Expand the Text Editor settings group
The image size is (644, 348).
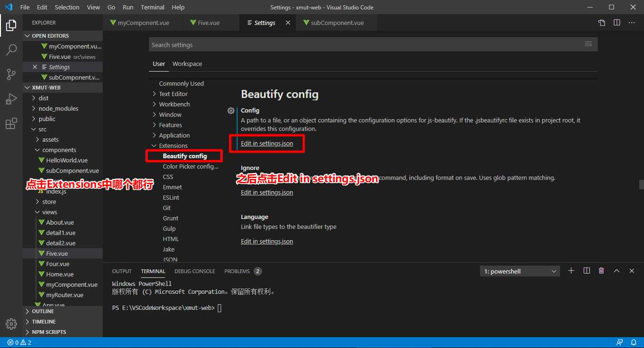pyautogui.click(x=173, y=94)
